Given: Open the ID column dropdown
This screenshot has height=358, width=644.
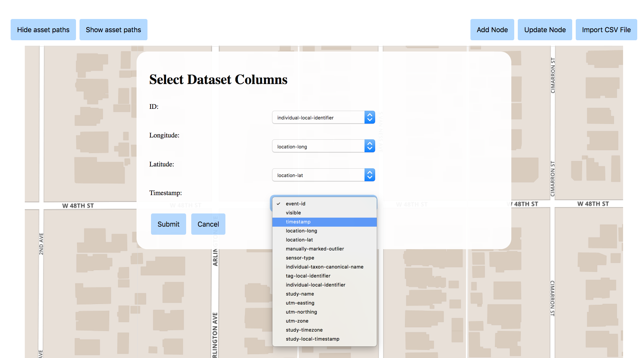Looking at the screenshot, I should tap(323, 118).
